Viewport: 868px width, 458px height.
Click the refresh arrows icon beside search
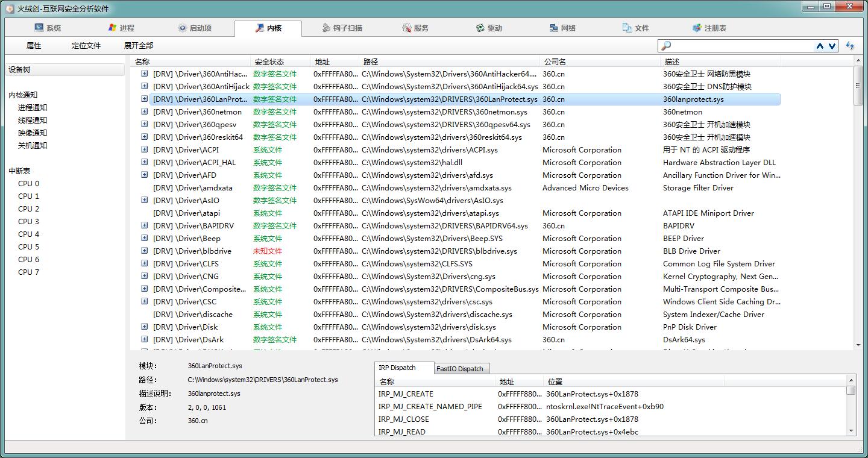tap(850, 46)
